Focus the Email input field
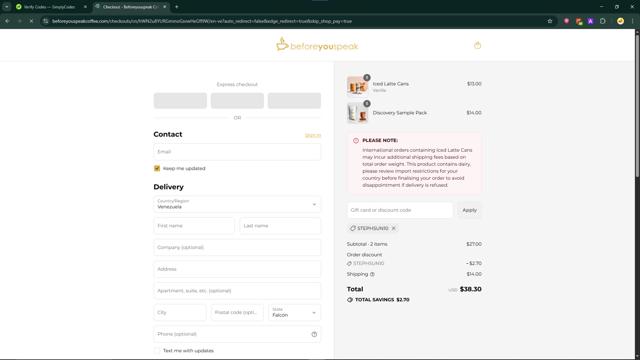This screenshot has width=640, height=360. tap(237, 152)
